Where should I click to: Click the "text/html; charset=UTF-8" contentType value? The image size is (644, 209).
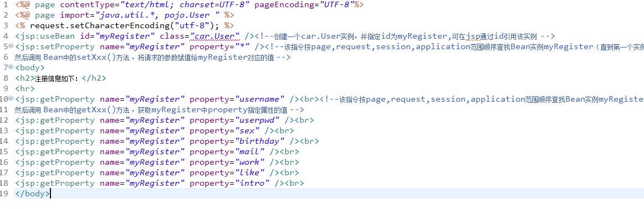tap(185, 5)
